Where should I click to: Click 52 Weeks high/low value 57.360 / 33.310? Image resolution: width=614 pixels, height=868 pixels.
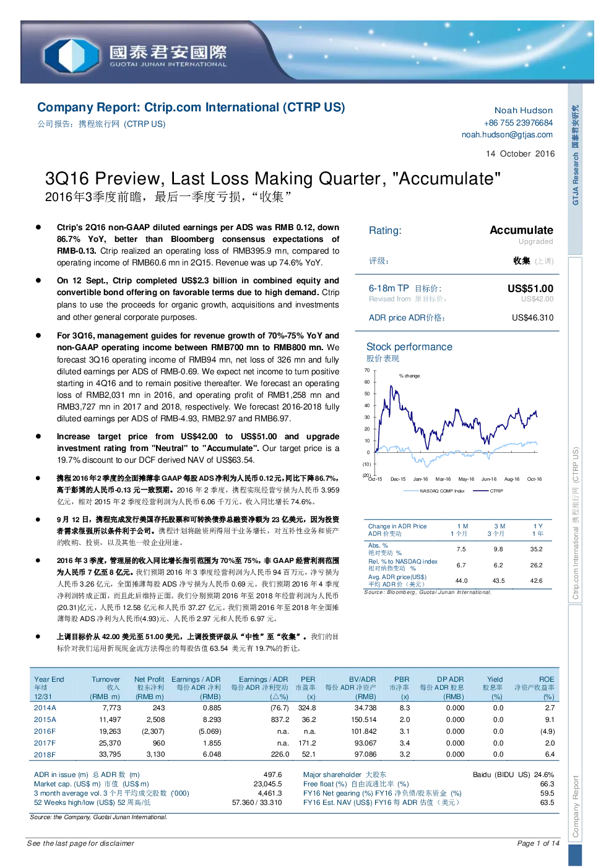[x=257, y=802]
